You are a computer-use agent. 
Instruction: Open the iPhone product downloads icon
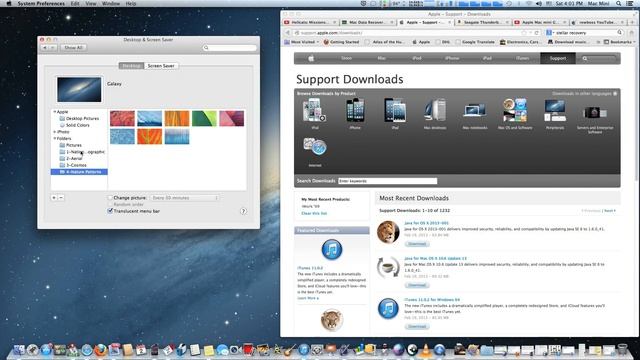(x=355, y=110)
